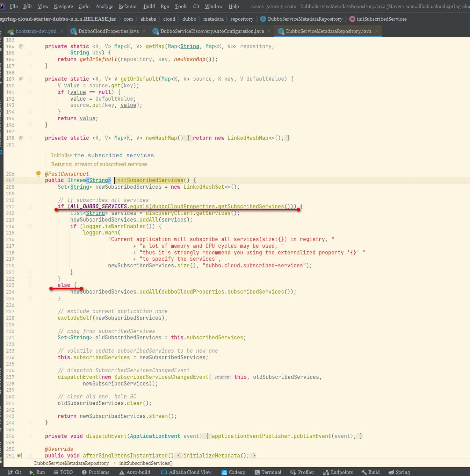Click DubboServiceMetadataRepository in bottom breadcrumb
This screenshot has width=470, height=476.
pos(71,463)
